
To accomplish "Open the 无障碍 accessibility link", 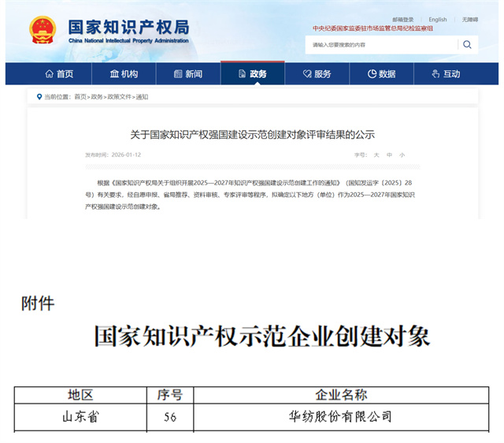I will point(469,20).
